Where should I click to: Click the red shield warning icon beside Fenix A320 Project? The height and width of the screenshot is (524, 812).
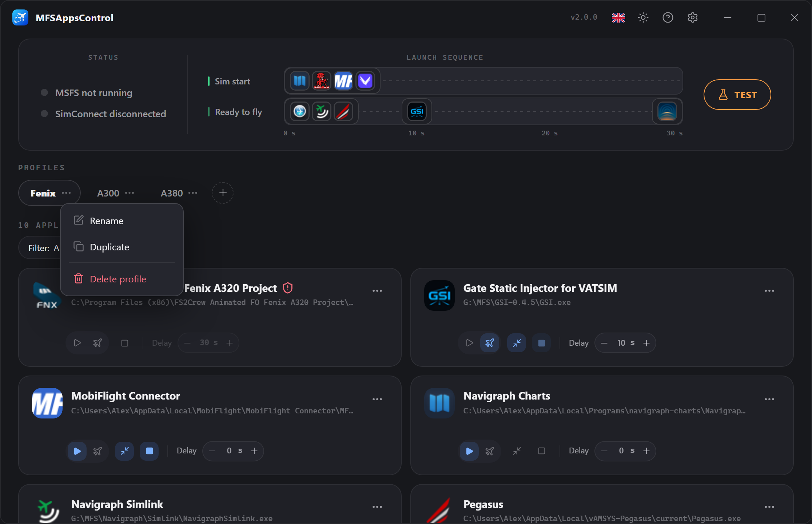pyautogui.click(x=288, y=288)
